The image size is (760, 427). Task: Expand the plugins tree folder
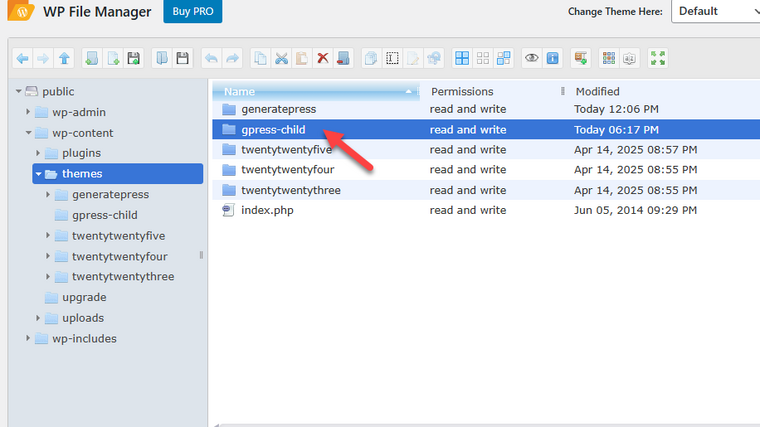[x=38, y=153]
